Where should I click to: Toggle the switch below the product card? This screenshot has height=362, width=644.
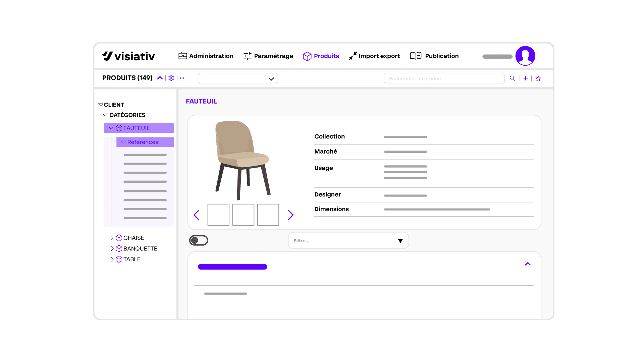click(199, 240)
